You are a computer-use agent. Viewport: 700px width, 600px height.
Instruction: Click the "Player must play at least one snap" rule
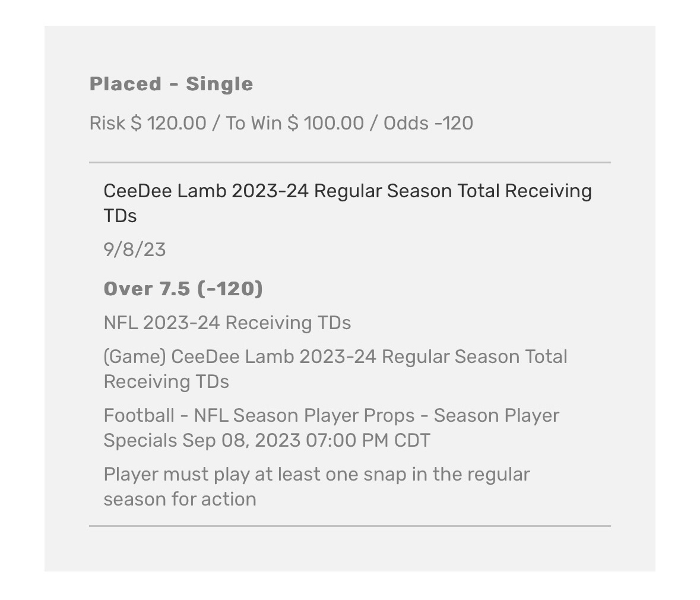pos(316,474)
